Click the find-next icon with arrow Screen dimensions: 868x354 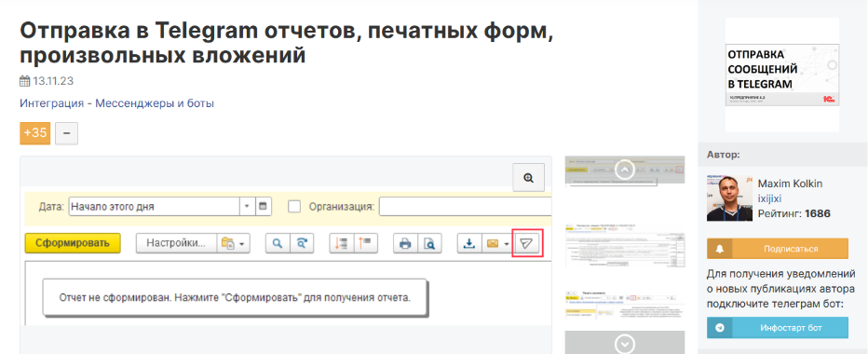click(302, 243)
